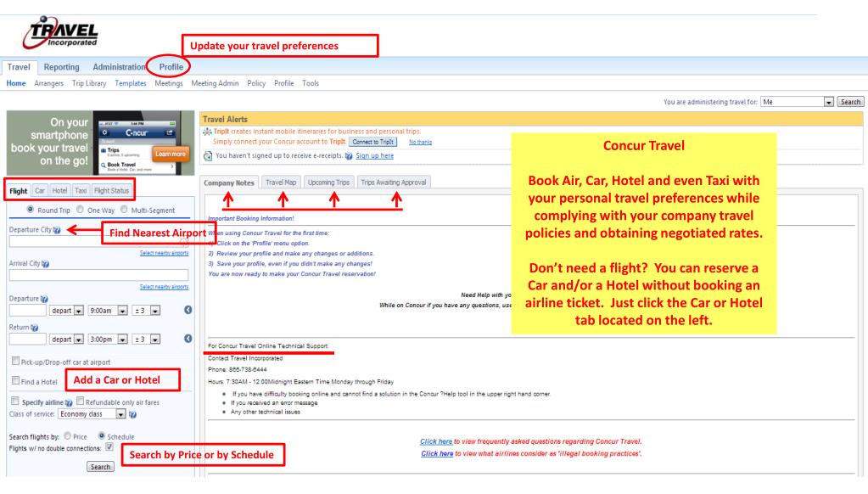Enable Pick-up/Drop-off car at airport
868x494 pixels.
click(15, 361)
